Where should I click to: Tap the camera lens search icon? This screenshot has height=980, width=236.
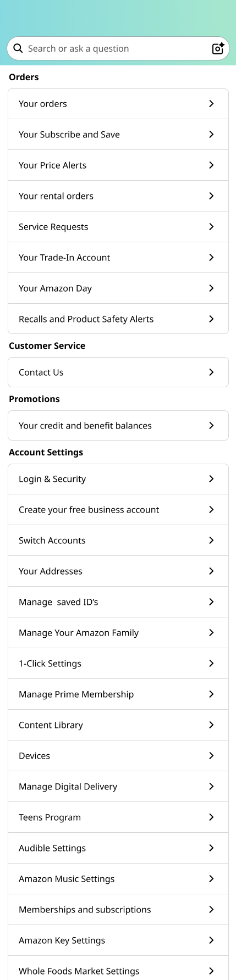(218, 48)
